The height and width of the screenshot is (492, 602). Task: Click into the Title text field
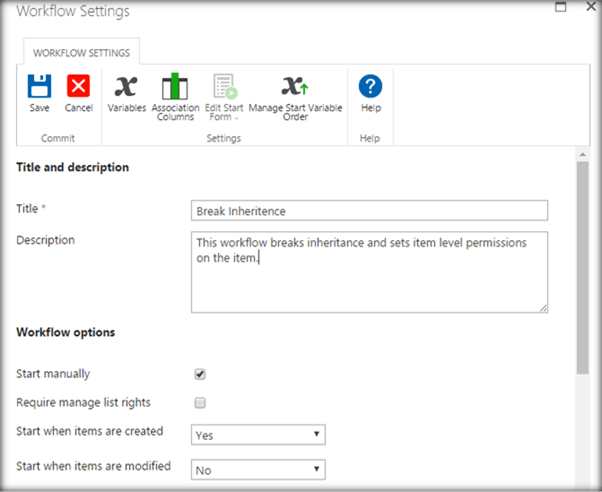click(x=369, y=210)
